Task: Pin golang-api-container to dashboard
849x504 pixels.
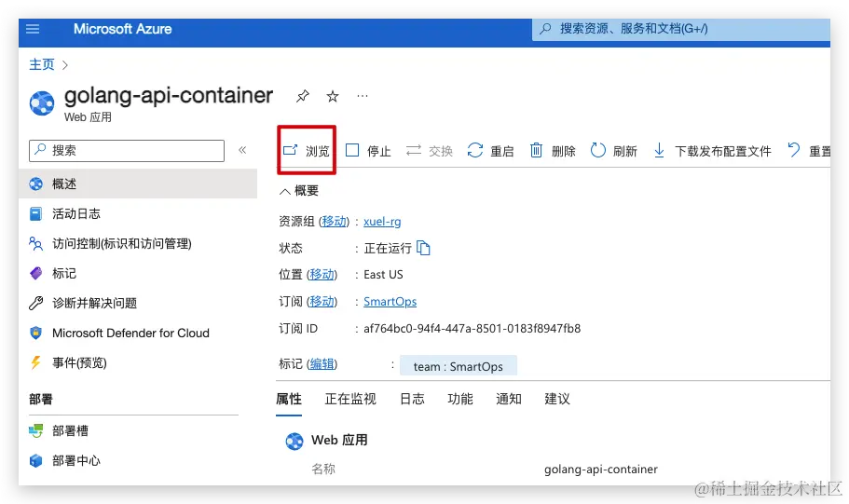Action: click(302, 96)
